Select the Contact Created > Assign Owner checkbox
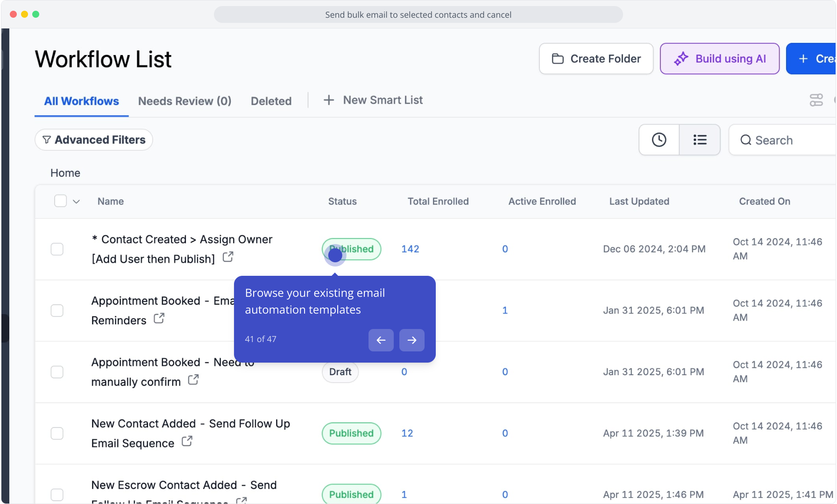This screenshot has width=837, height=504. 57,249
